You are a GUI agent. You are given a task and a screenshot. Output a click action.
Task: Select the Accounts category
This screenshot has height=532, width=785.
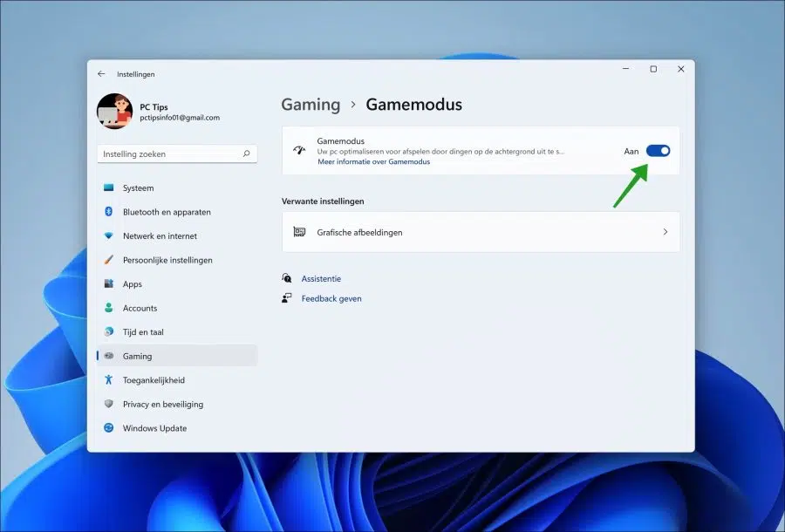point(177,308)
